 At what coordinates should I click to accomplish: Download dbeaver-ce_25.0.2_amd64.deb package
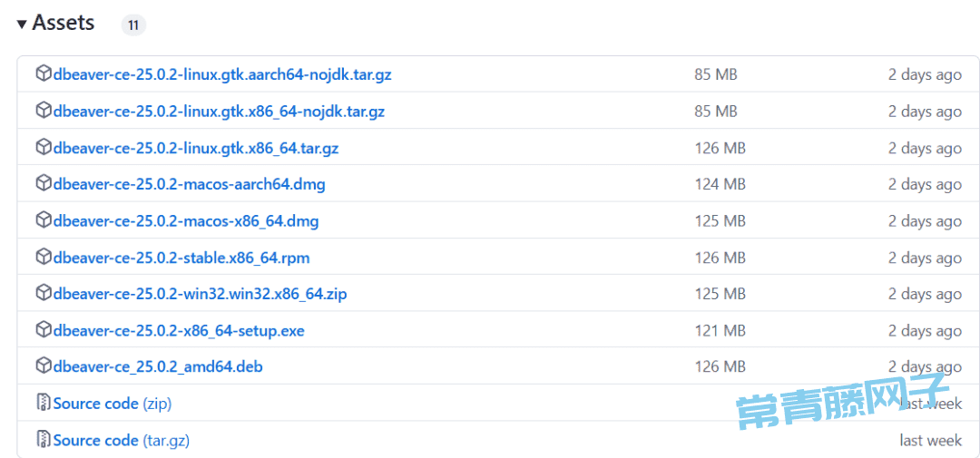pos(158,366)
